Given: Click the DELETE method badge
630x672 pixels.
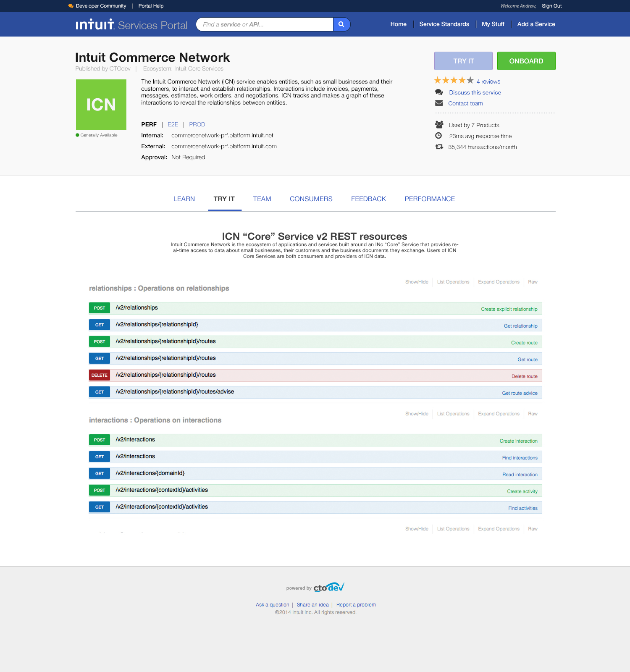Looking at the screenshot, I should (x=100, y=375).
